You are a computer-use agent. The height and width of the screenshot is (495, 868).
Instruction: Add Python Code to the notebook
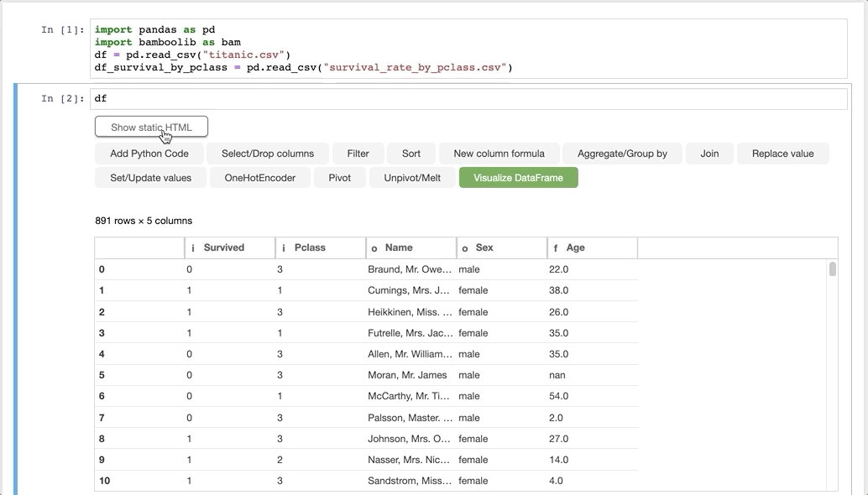coord(149,154)
